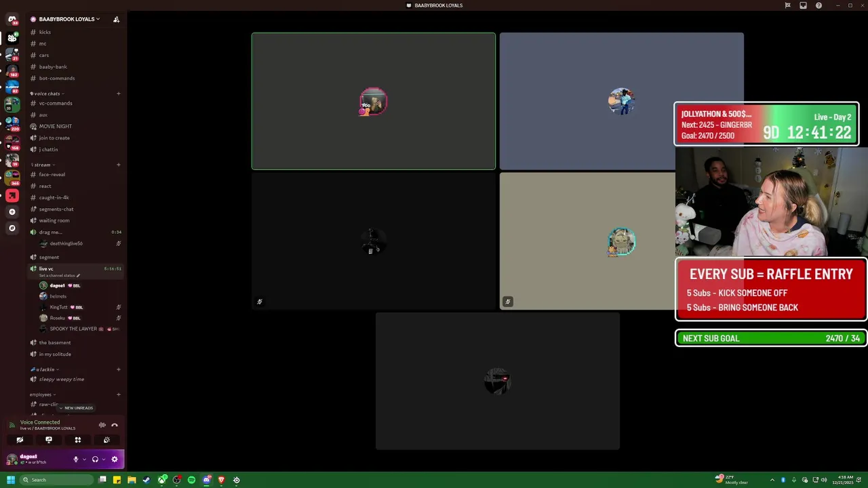Screen dimensions: 868x488
Task: Collapse the employees category
Action: (x=43, y=394)
